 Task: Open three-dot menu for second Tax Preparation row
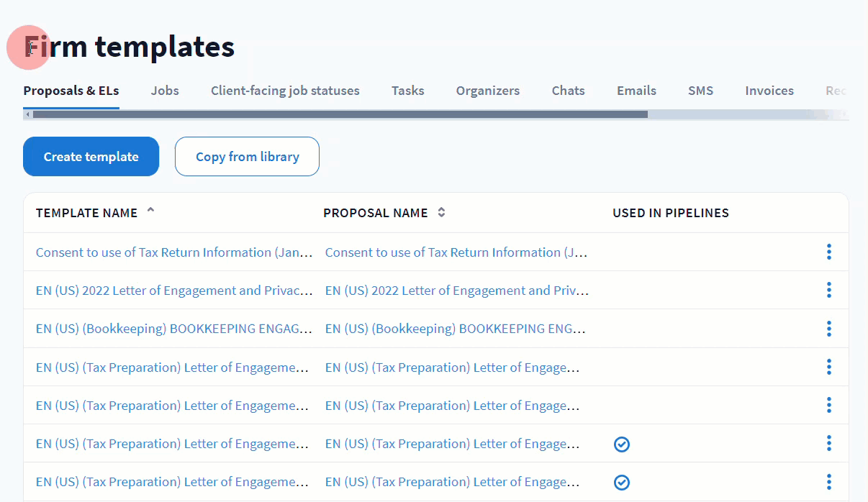(828, 405)
